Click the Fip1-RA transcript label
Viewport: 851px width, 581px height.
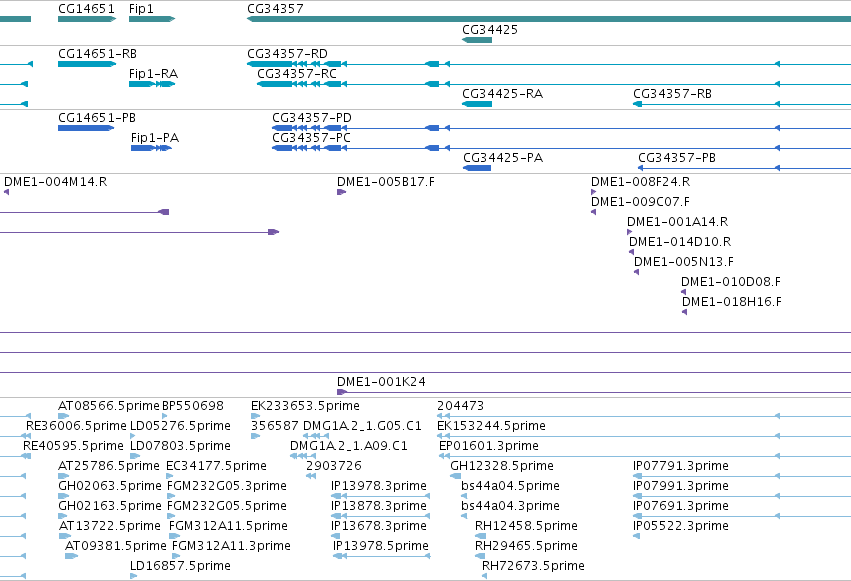pyautogui.click(x=153, y=74)
